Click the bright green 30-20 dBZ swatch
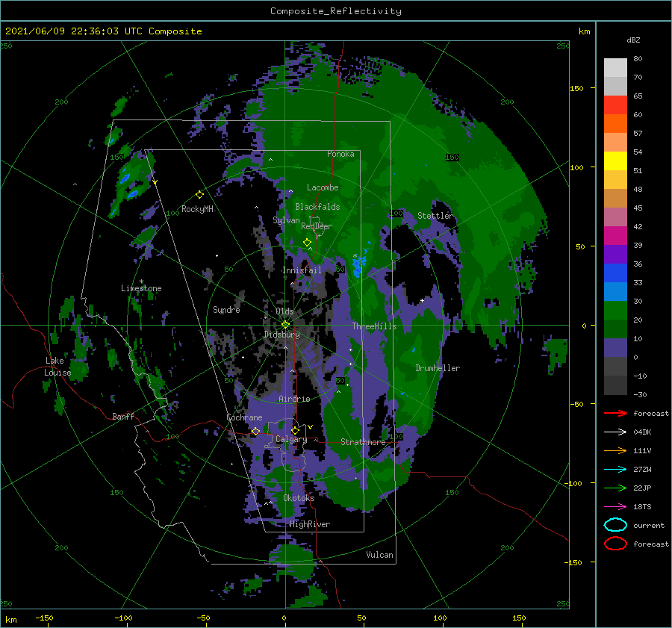Viewport: 672px width, 628px height. (x=615, y=311)
